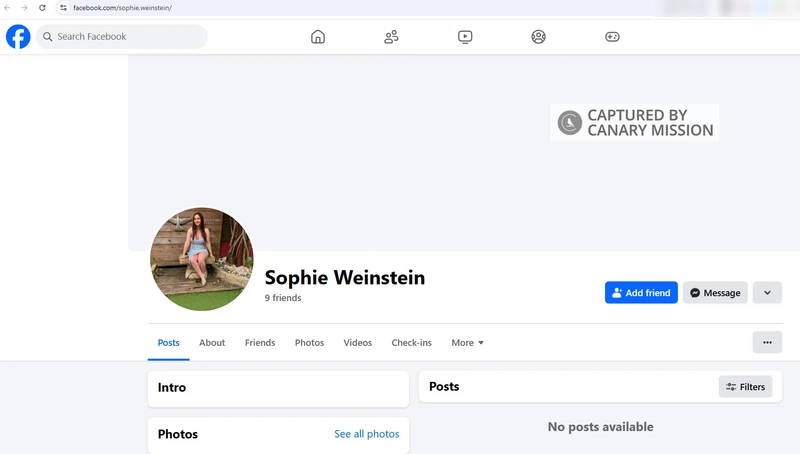Open the posts Filters button
Viewport: 800px width, 454px height.
[x=745, y=387]
